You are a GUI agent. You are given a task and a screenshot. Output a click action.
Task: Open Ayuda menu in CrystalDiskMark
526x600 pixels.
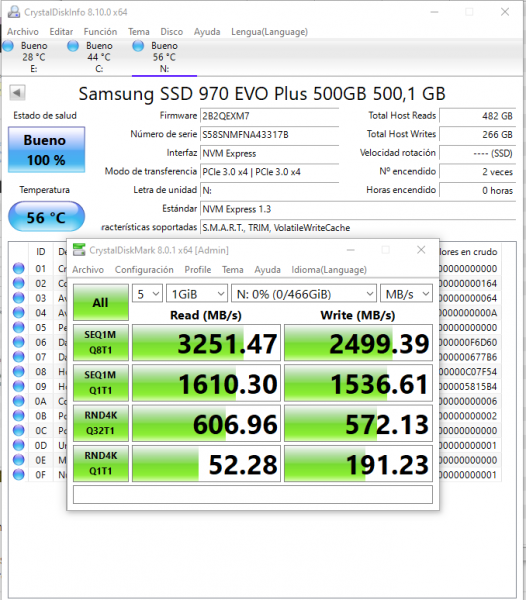[267, 270]
